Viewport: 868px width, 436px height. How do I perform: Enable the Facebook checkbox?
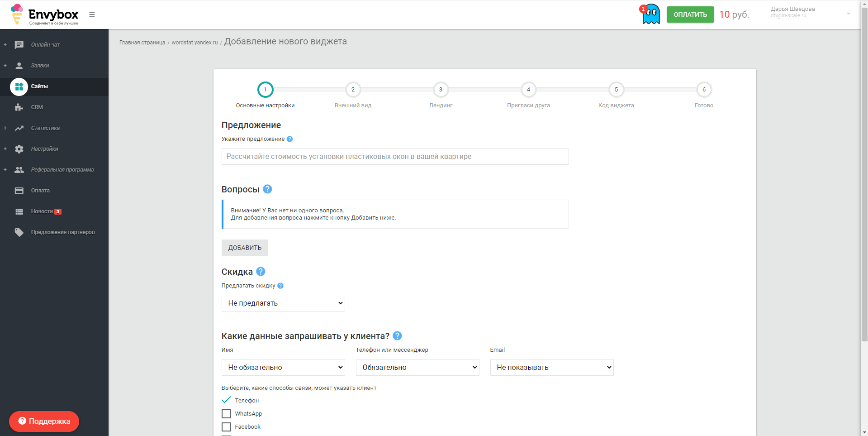[x=226, y=427]
